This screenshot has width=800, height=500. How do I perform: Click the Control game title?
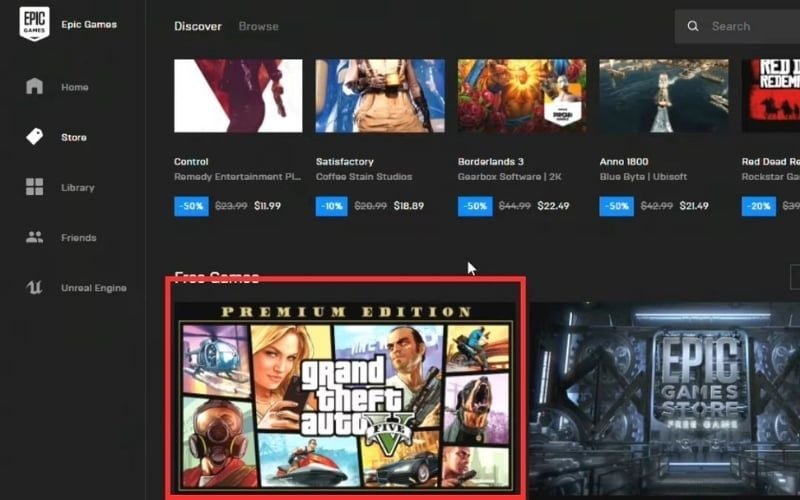(x=191, y=161)
